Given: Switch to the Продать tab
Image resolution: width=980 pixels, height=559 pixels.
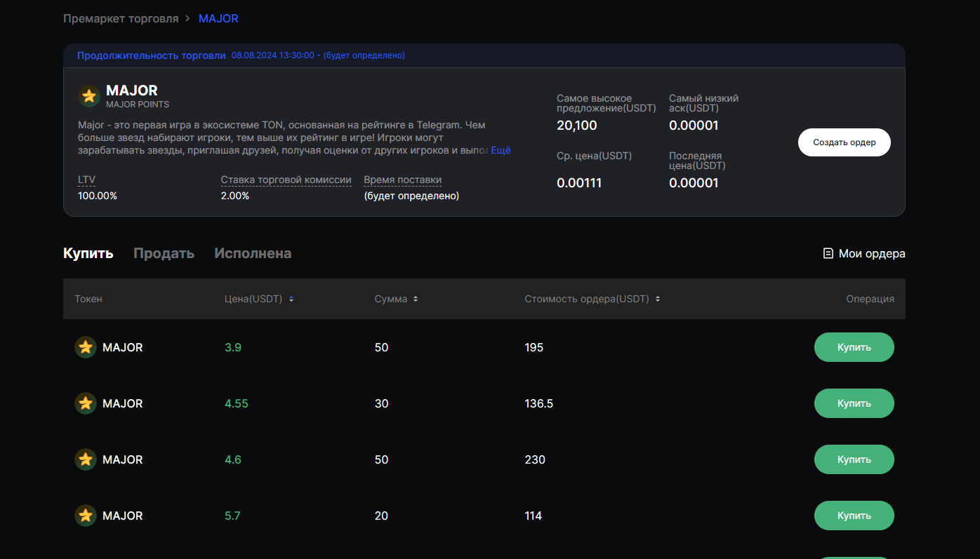Looking at the screenshot, I should [164, 253].
